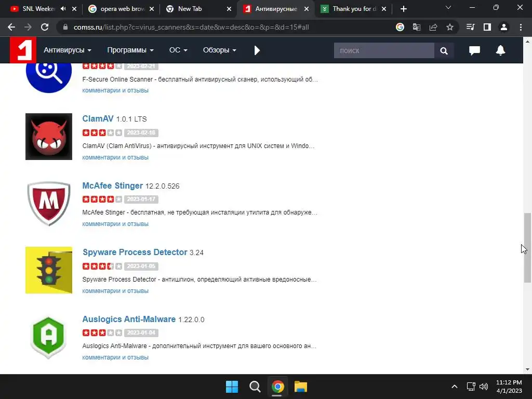Click the ClamAV red devil logo
The height and width of the screenshot is (399, 532).
[x=49, y=137]
